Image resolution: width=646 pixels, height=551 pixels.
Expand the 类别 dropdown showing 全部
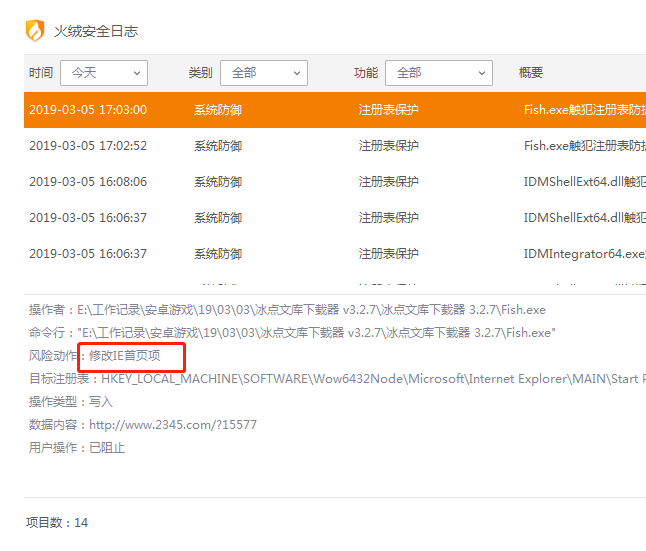click(263, 73)
